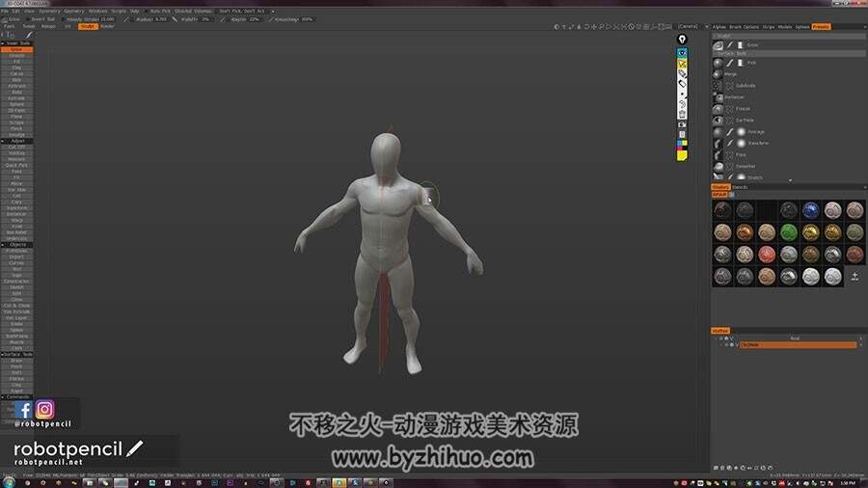Click the yellow sticky note icon
The width and height of the screenshot is (868, 488).
(x=682, y=155)
